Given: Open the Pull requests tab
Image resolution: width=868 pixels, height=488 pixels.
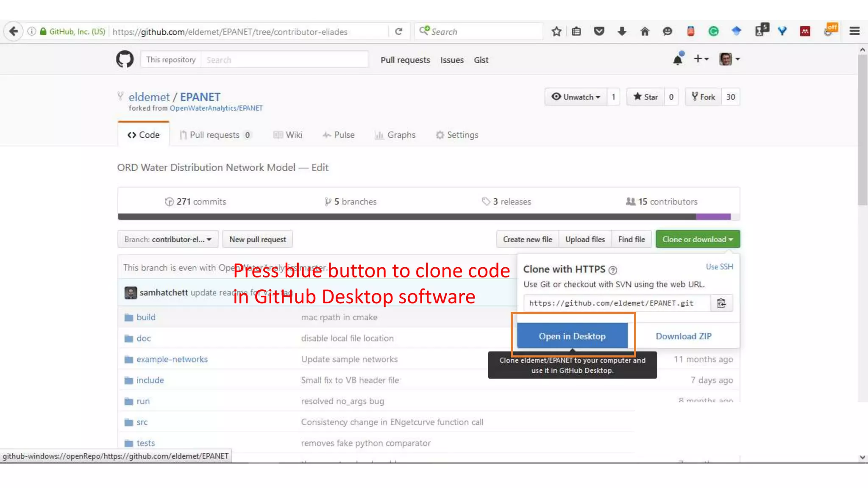Looking at the screenshot, I should coord(215,135).
